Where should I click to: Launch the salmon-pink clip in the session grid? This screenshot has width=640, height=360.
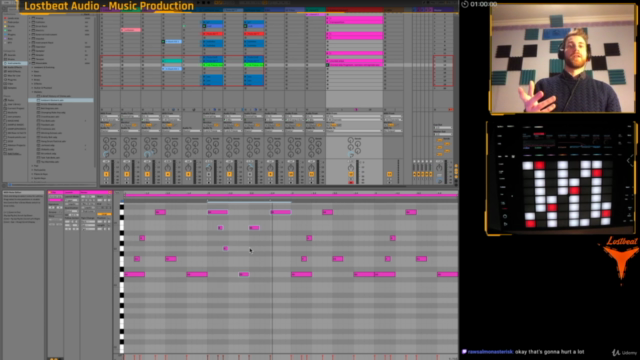(131, 30)
